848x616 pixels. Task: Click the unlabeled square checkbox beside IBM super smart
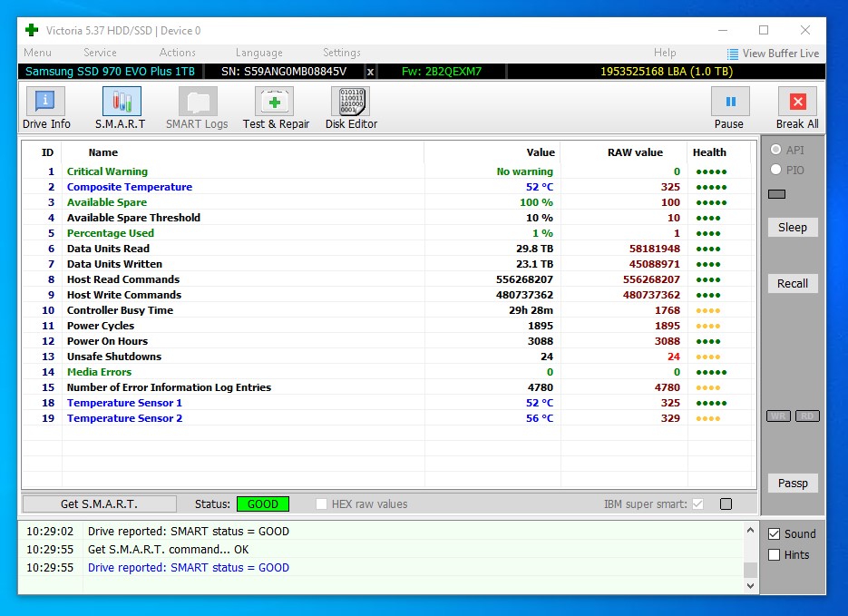coord(726,504)
